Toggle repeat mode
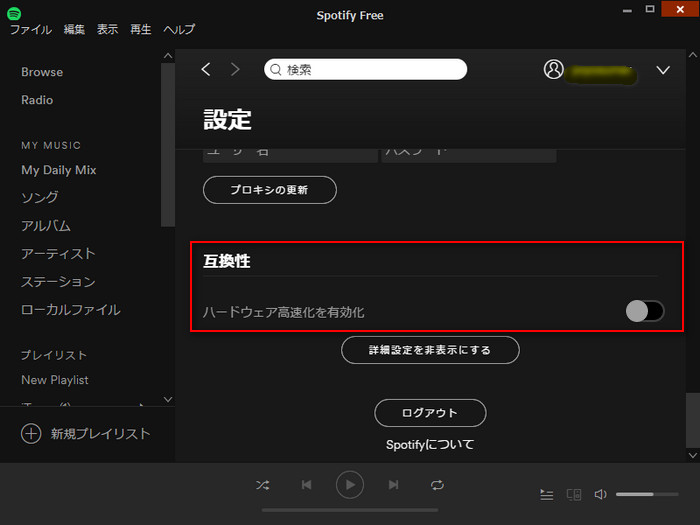 pos(437,485)
